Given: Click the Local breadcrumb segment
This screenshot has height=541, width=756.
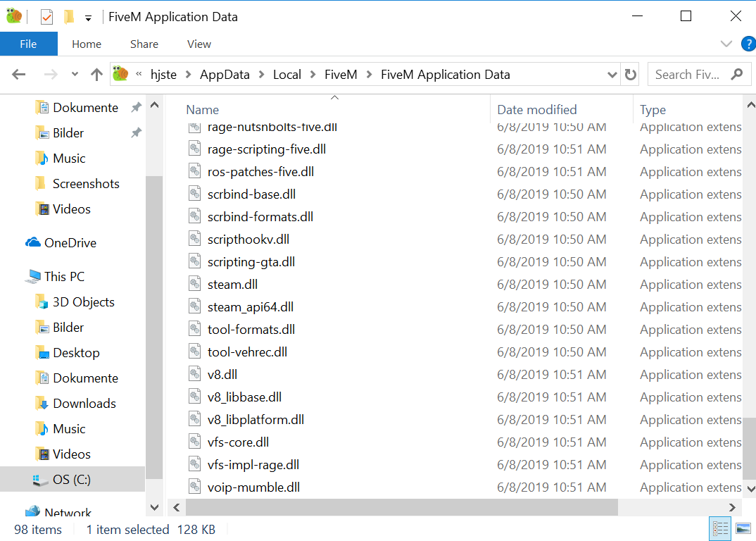Looking at the screenshot, I should 287,75.
